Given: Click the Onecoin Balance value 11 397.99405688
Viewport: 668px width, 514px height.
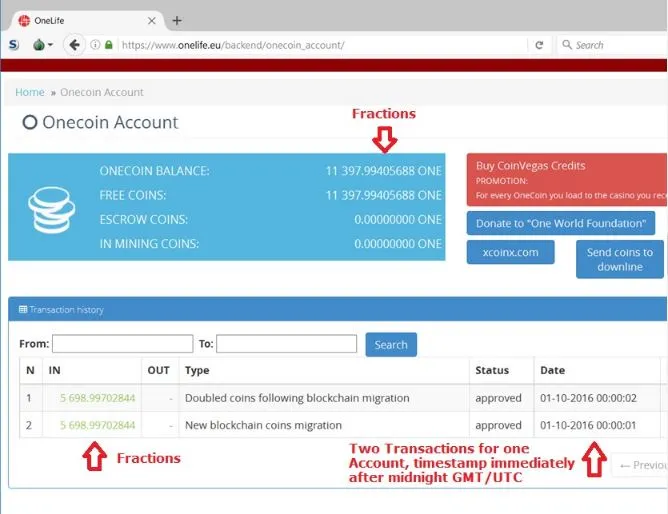Looking at the screenshot, I should 383,171.
